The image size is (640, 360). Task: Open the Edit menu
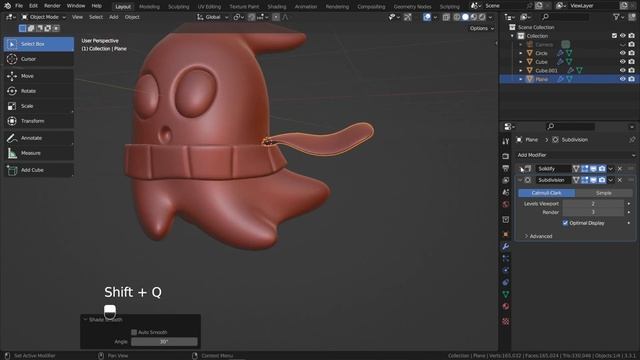pos(33,6)
